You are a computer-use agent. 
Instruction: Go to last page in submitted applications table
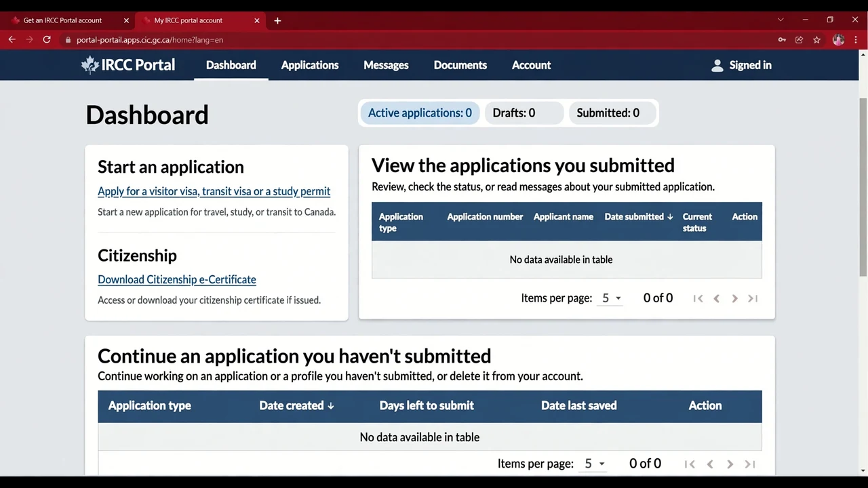click(x=753, y=298)
